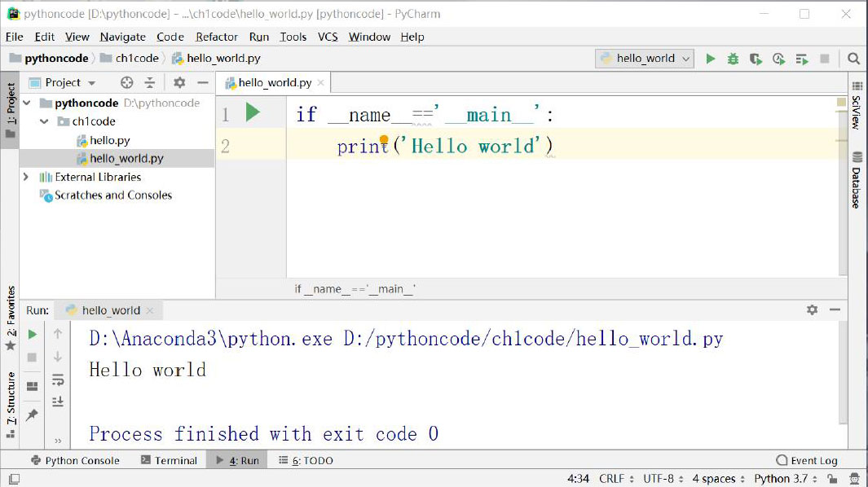Expand the External Libraries node
The image size is (868, 487).
pos(26,177)
